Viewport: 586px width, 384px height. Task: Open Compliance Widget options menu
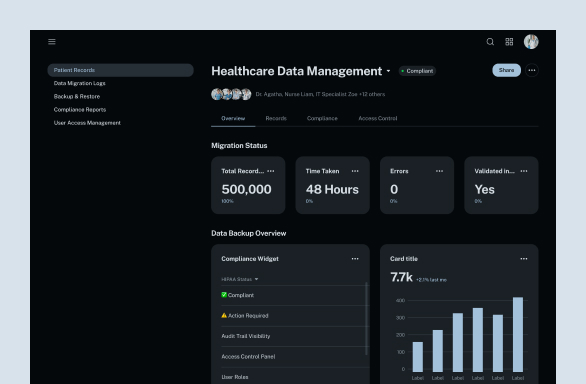(x=355, y=259)
